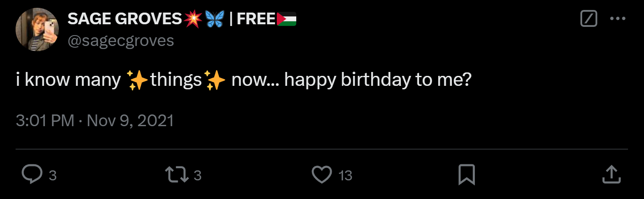Image resolution: width=644 pixels, height=199 pixels.
Task: Click the repost arrows icon
Action: 177,175
